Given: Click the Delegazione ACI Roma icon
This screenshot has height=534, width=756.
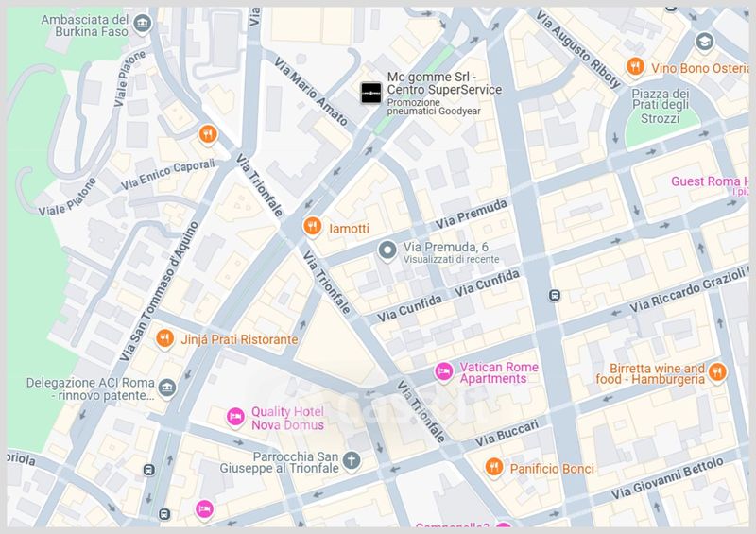Looking at the screenshot, I should tap(167, 388).
